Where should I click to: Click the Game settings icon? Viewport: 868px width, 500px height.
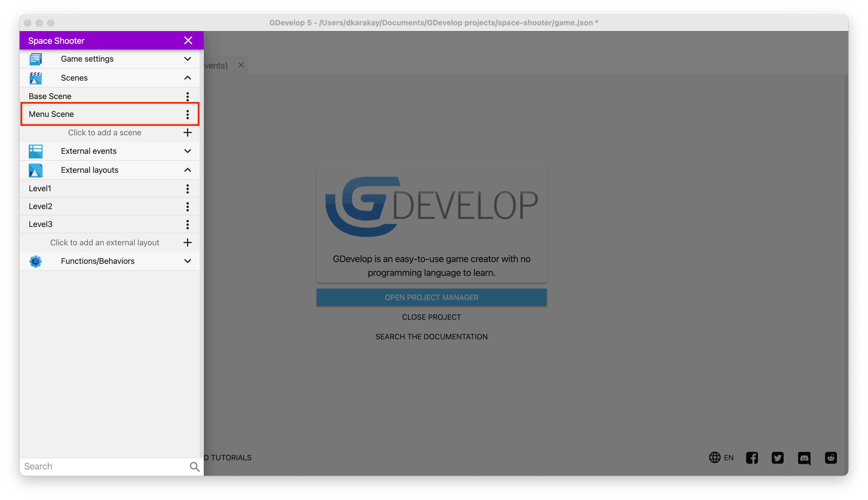tap(35, 59)
